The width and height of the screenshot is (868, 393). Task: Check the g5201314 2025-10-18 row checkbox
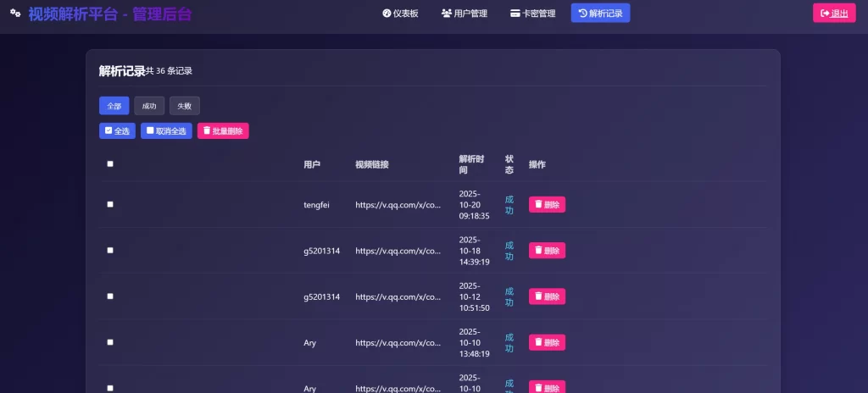[x=110, y=250]
